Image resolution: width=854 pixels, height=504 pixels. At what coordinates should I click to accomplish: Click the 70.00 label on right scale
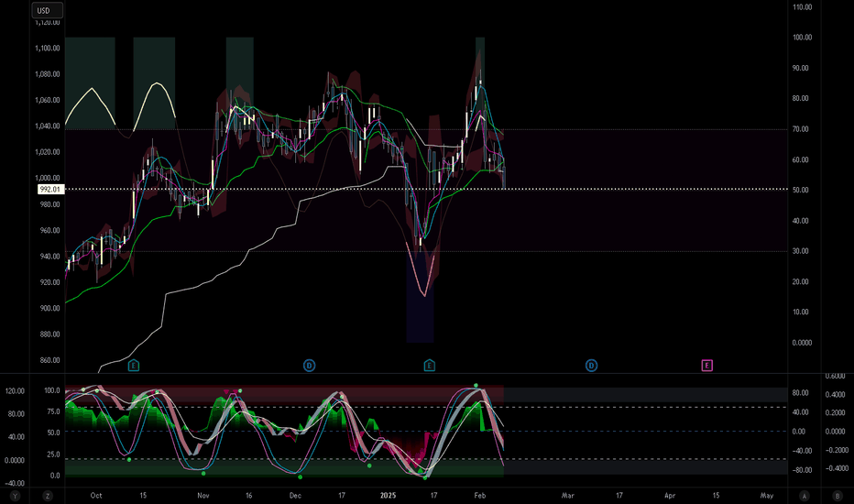coord(802,129)
